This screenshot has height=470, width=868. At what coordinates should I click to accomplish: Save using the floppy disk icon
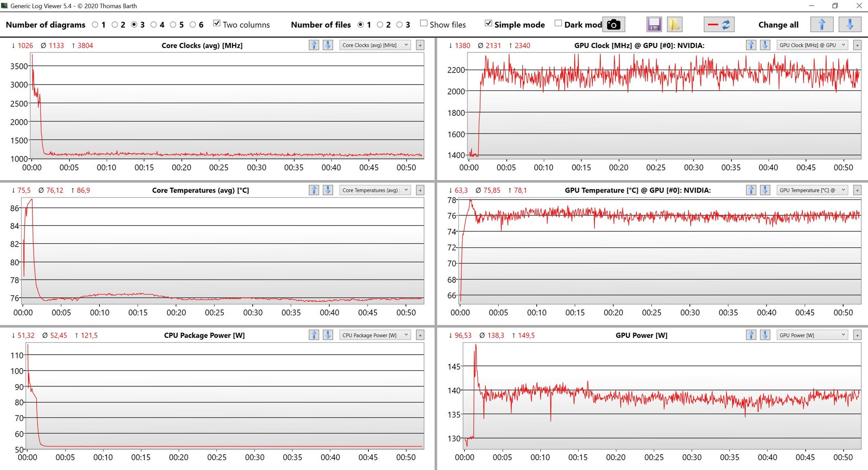654,24
